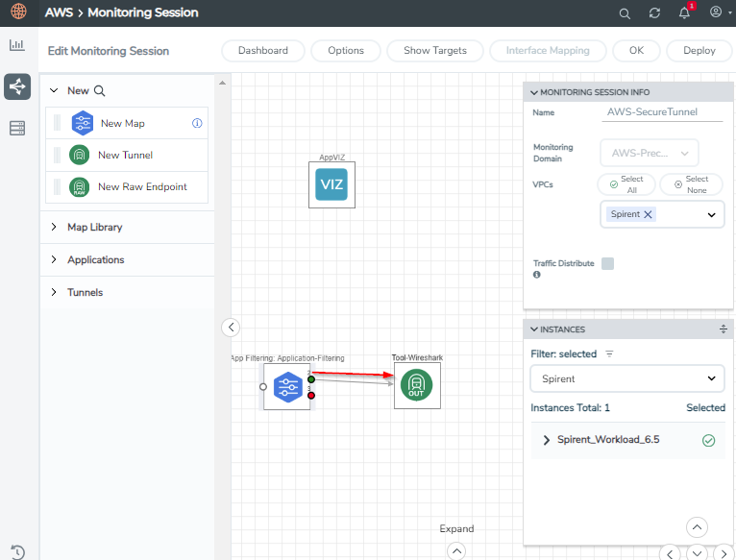Open the dashboard chart sidebar icon
736x560 pixels.
click(x=17, y=45)
